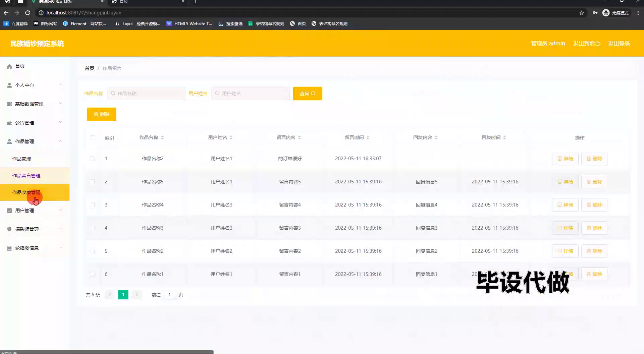Collapse the 作品管理 chevron
This screenshot has height=354, width=644.
point(61,141)
